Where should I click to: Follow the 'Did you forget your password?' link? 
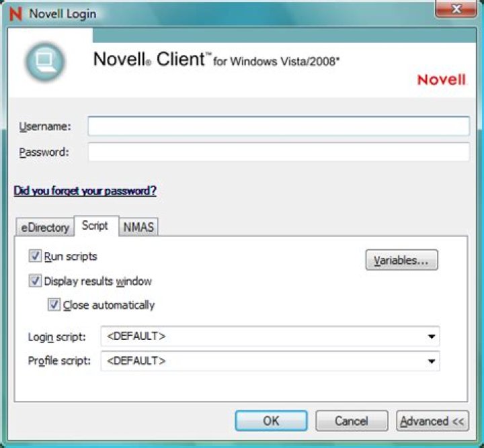click(85, 191)
